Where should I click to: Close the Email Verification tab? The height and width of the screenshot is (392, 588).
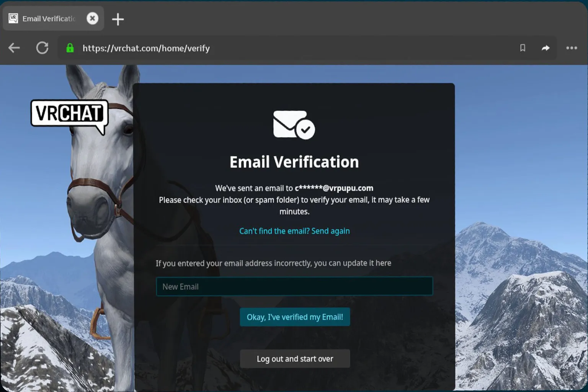pyautogui.click(x=92, y=18)
